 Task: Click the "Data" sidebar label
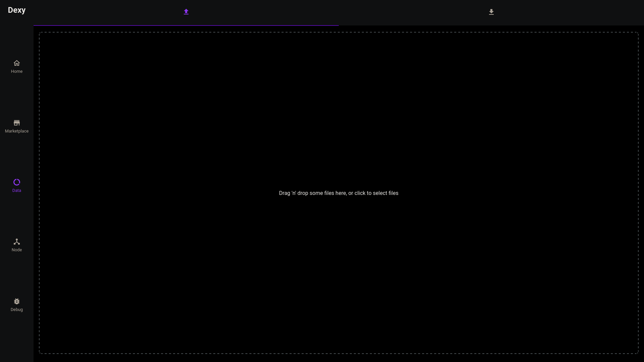[x=16, y=191]
